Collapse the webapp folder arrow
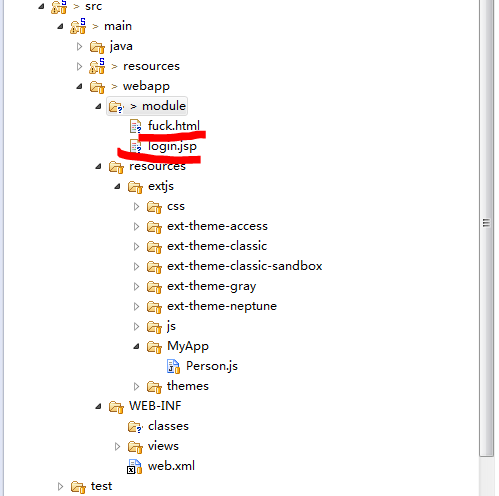 79,86
